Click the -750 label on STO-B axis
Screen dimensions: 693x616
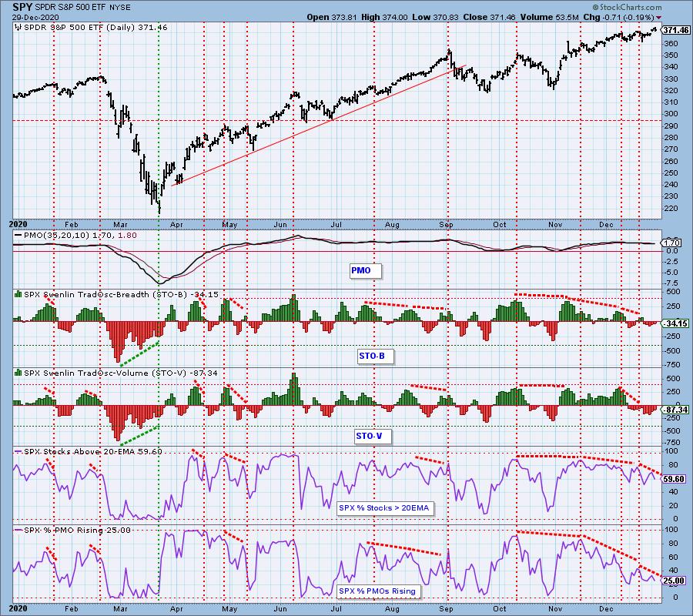[672, 365]
